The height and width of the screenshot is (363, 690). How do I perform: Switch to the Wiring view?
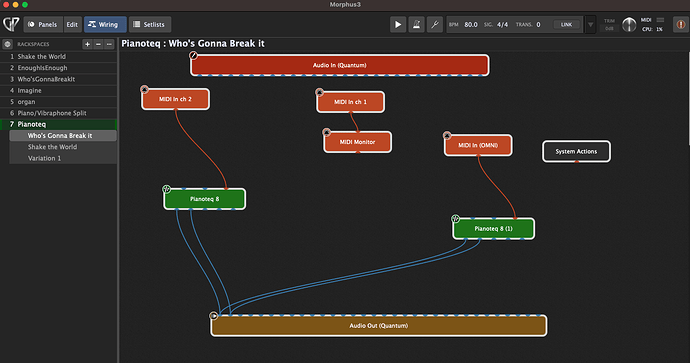(105, 25)
